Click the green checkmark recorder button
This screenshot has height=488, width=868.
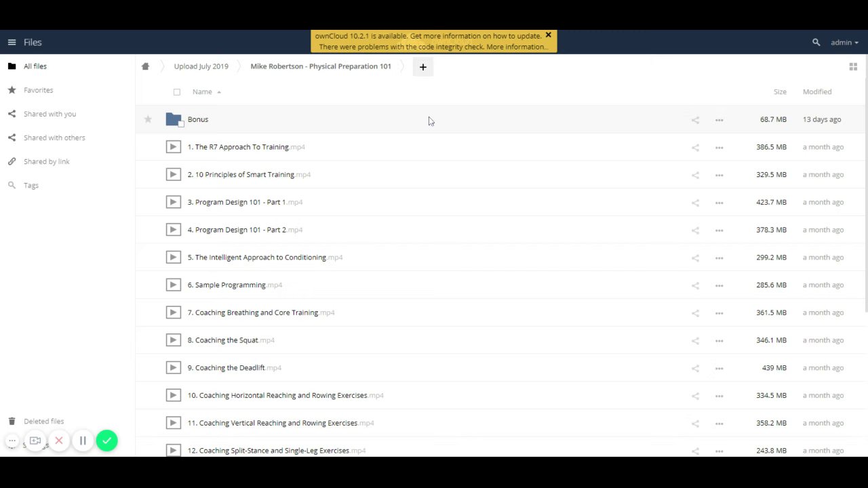(x=106, y=441)
